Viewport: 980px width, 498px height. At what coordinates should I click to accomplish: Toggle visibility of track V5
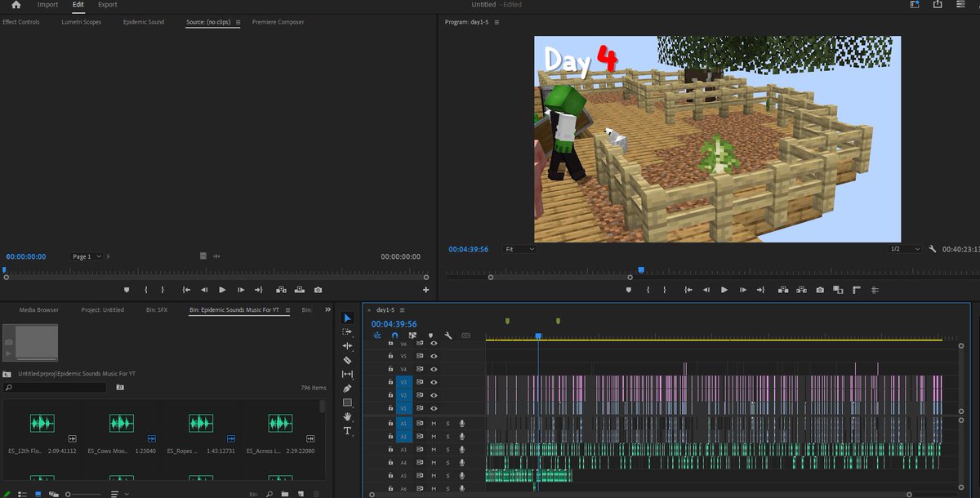click(434, 356)
